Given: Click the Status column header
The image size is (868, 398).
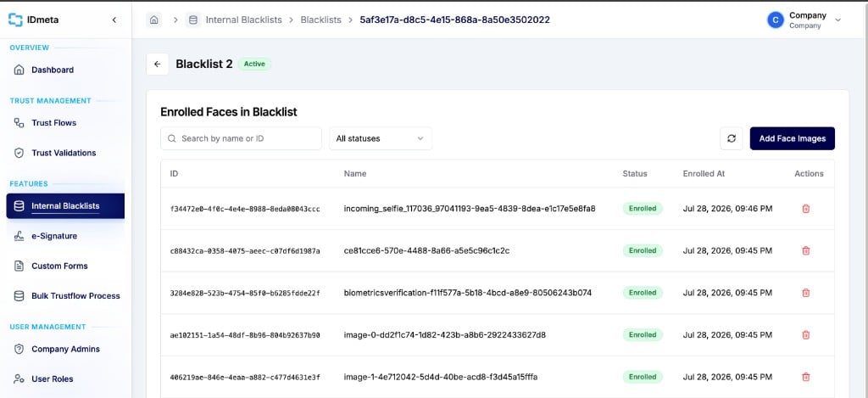Looking at the screenshot, I should click(x=634, y=173).
